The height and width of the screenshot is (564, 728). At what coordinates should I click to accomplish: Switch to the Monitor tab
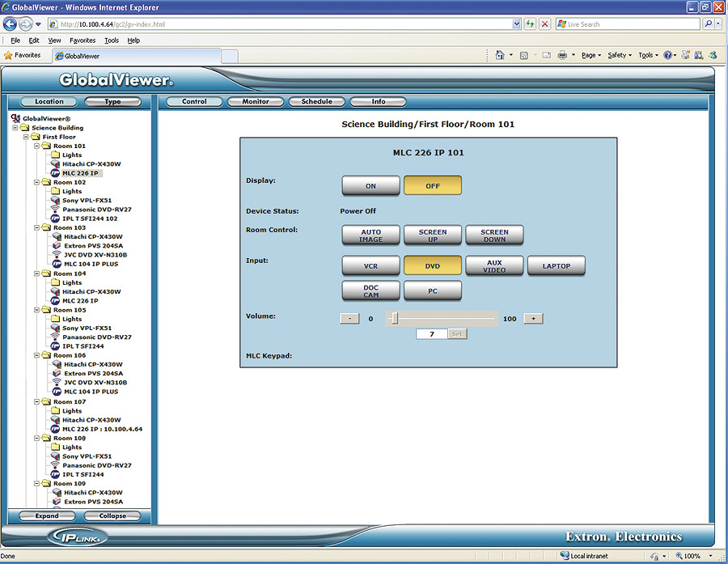point(256,101)
